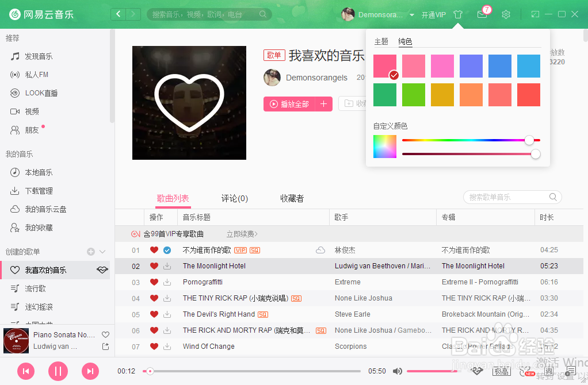Click 立即续费 link

click(x=242, y=234)
